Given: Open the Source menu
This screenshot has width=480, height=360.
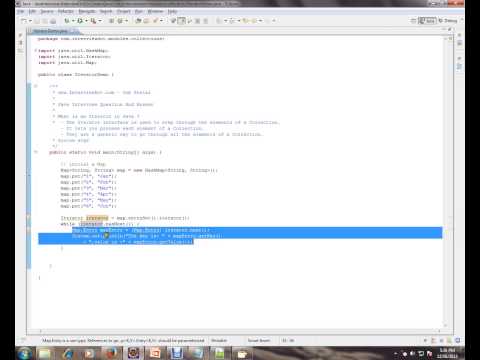Looking at the screenshot, I should 47,11.
